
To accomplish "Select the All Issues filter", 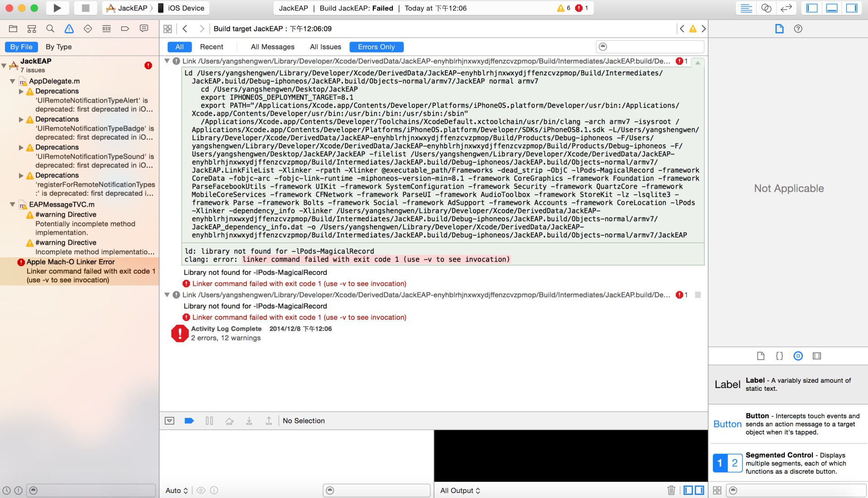I will 325,47.
